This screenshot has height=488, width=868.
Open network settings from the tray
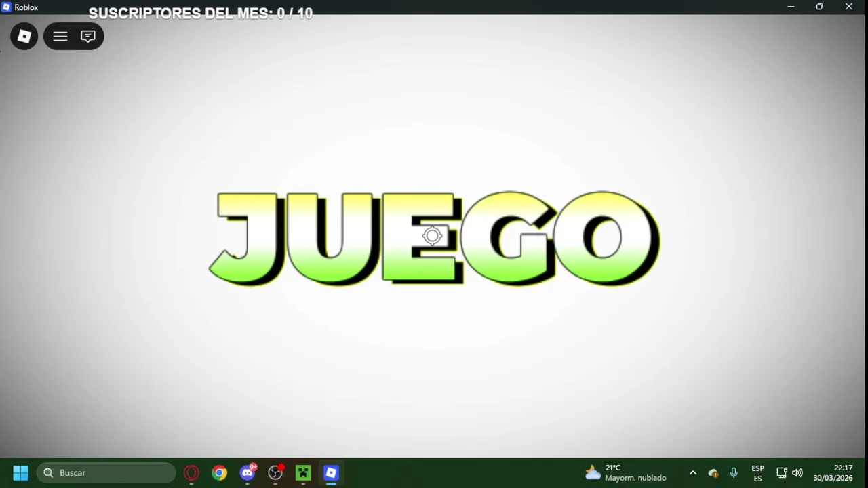[x=781, y=473]
